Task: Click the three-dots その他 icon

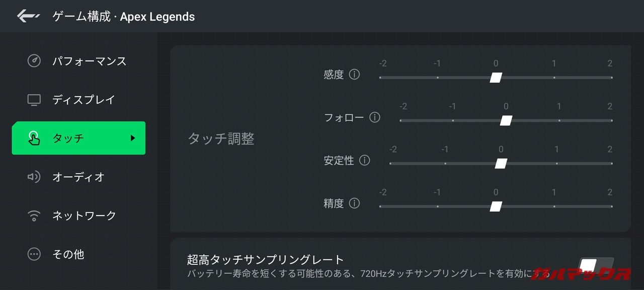Action: point(34,254)
